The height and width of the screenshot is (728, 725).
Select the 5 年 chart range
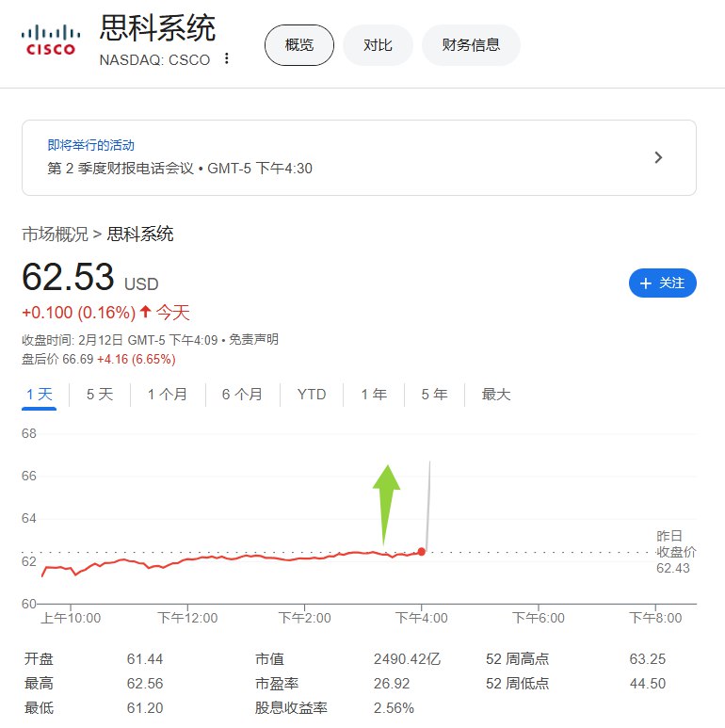[x=434, y=395]
